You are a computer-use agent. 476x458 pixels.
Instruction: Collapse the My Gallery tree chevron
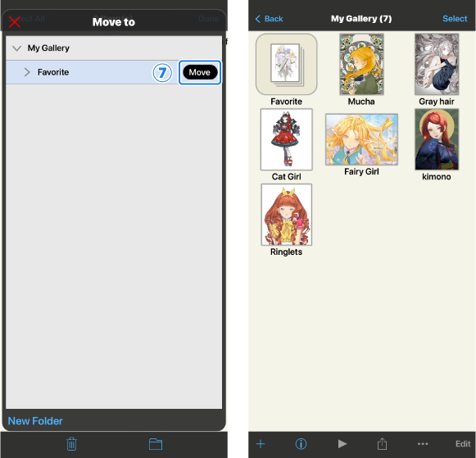point(16,48)
